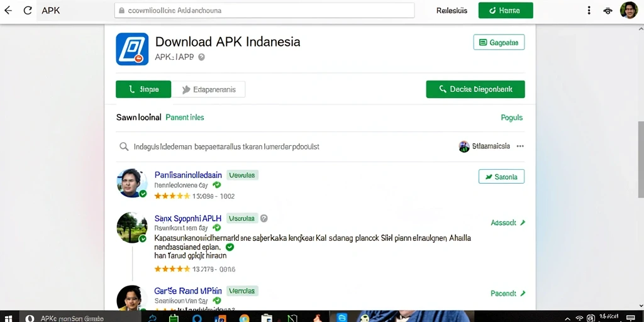Click the green check under Panlisaninolledaain
Image resolution: width=644 pixels, height=322 pixels.
coord(217,186)
